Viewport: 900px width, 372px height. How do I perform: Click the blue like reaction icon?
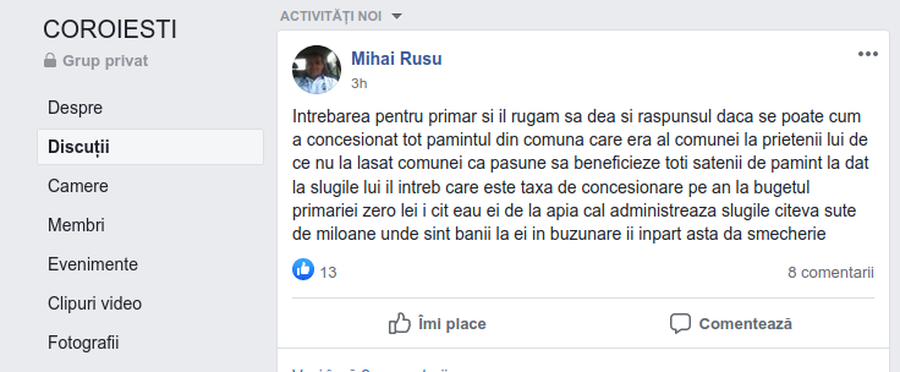point(303,269)
